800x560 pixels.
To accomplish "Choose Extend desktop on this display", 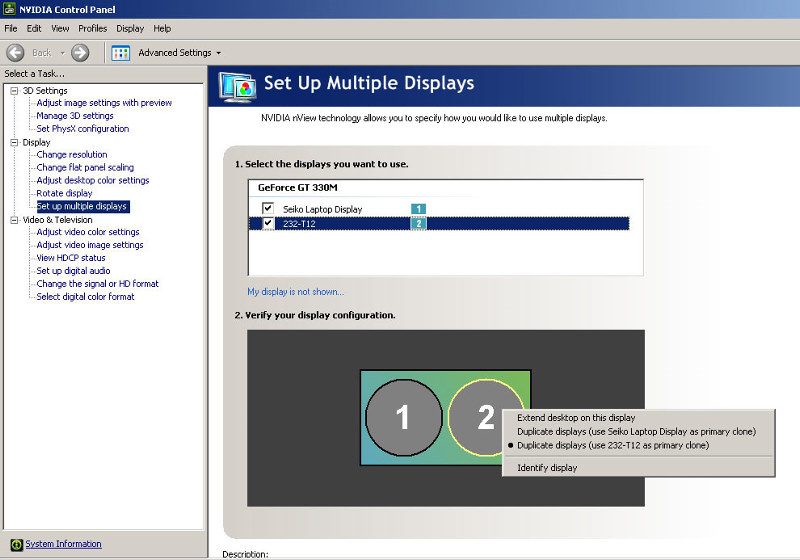I will (x=576, y=418).
